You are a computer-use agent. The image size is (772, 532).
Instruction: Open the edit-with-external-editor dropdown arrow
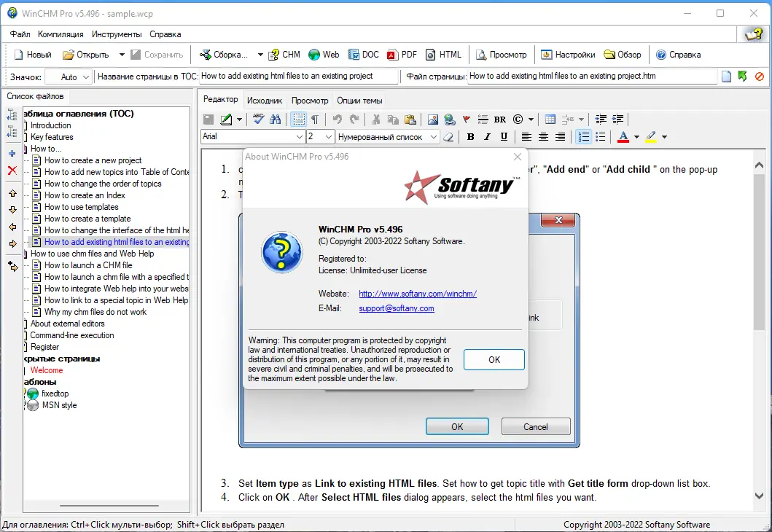tap(239, 119)
